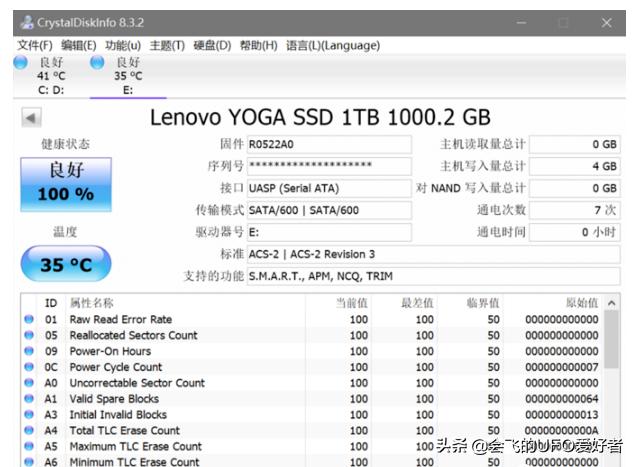
Task: Click the standard field ACS-2 Revision 3
Action: tap(433, 254)
